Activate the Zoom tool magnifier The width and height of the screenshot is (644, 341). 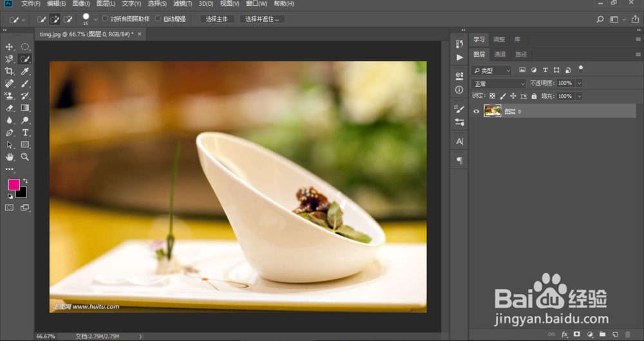click(x=25, y=156)
